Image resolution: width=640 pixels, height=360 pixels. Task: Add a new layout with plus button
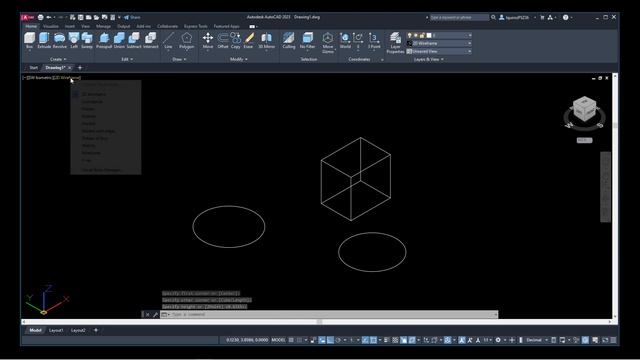point(96,330)
